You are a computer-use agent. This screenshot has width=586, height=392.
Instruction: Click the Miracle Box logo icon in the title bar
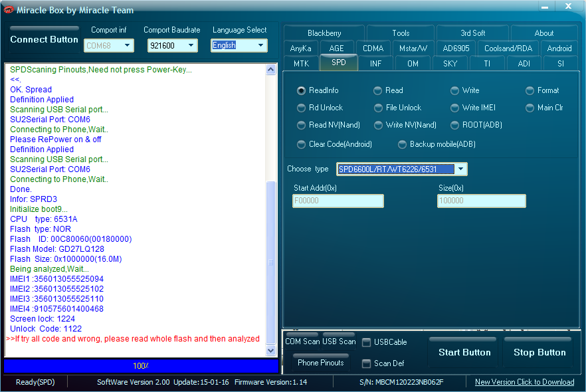pos(8,10)
